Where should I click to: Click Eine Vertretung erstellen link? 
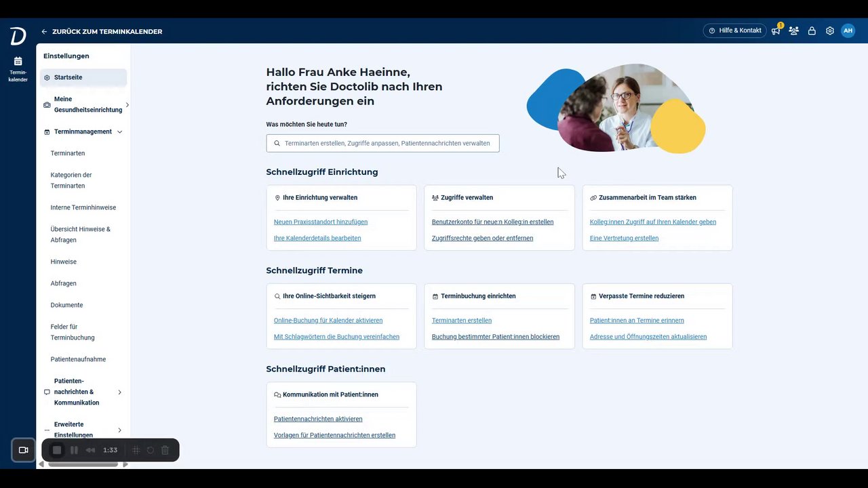tap(625, 238)
